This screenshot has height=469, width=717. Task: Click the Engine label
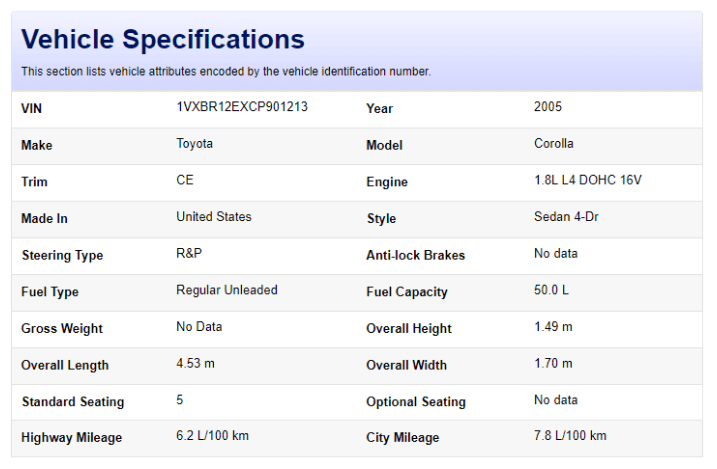(387, 182)
